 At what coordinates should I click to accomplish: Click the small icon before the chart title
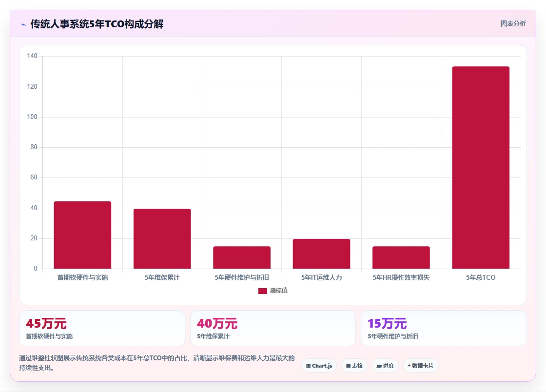[x=23, y=24]
